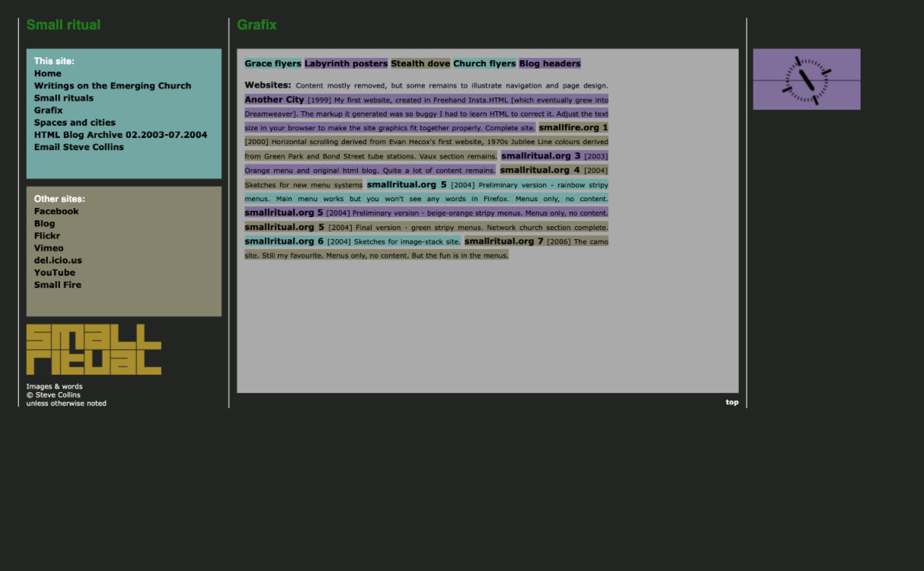Click Email Steve Collins link
Screen dimensions: 924x571
78,147
